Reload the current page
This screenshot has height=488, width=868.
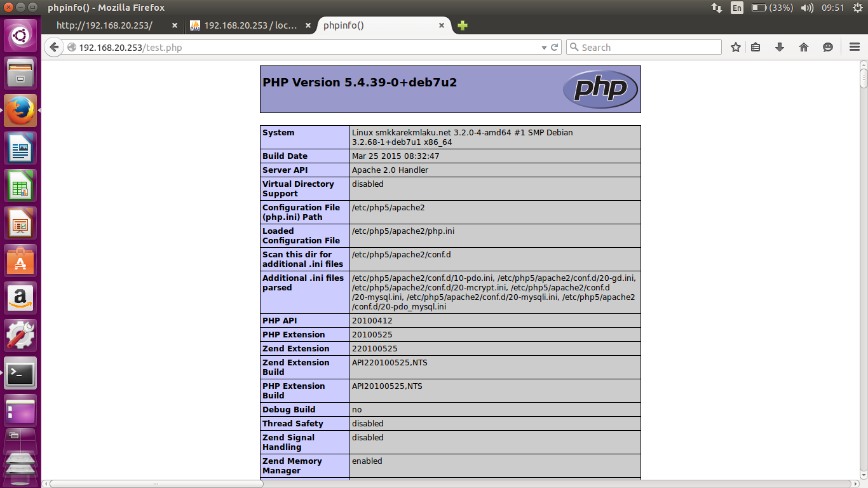[554, 47]
